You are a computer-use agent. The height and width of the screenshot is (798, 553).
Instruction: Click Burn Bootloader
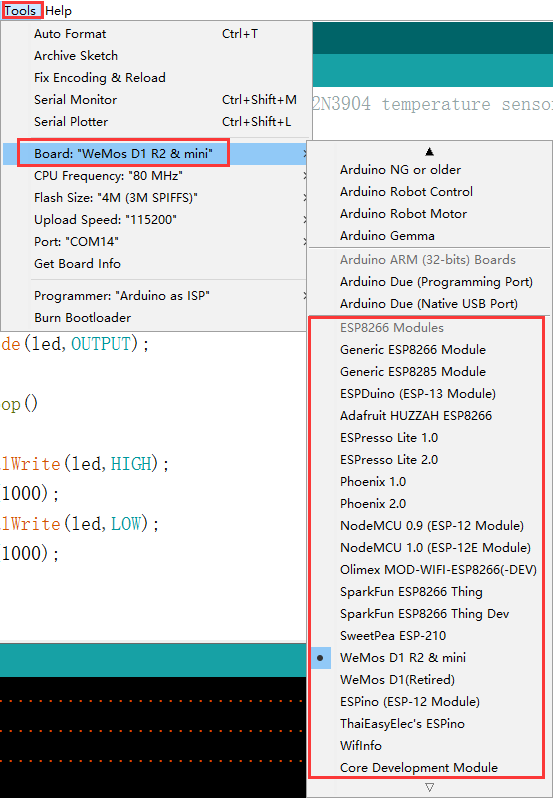coord(157,317)
